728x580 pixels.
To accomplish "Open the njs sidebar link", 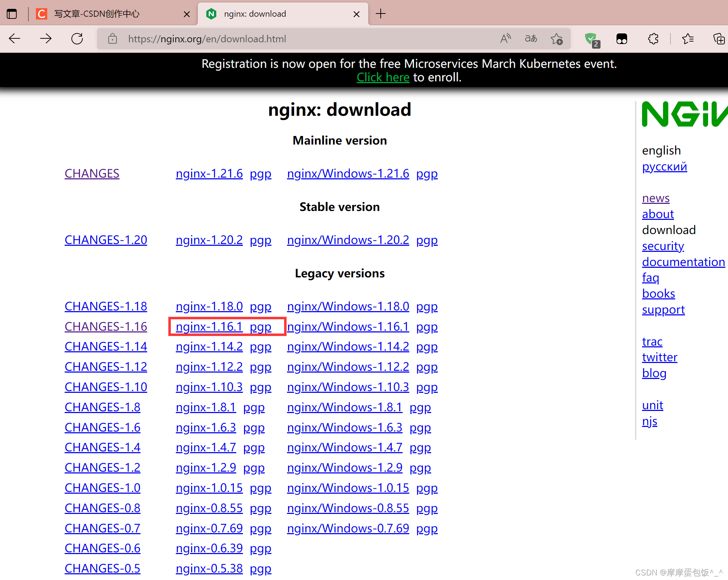I will (650, 421).
